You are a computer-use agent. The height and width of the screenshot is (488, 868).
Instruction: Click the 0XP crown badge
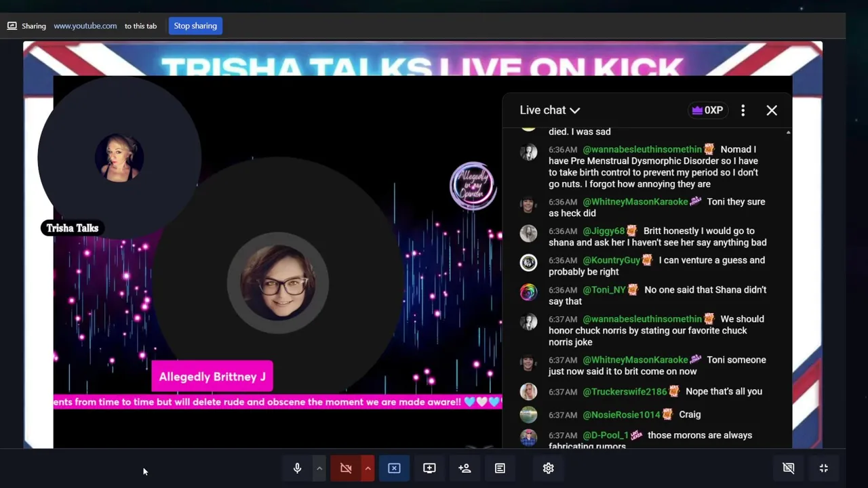(707, 110)
